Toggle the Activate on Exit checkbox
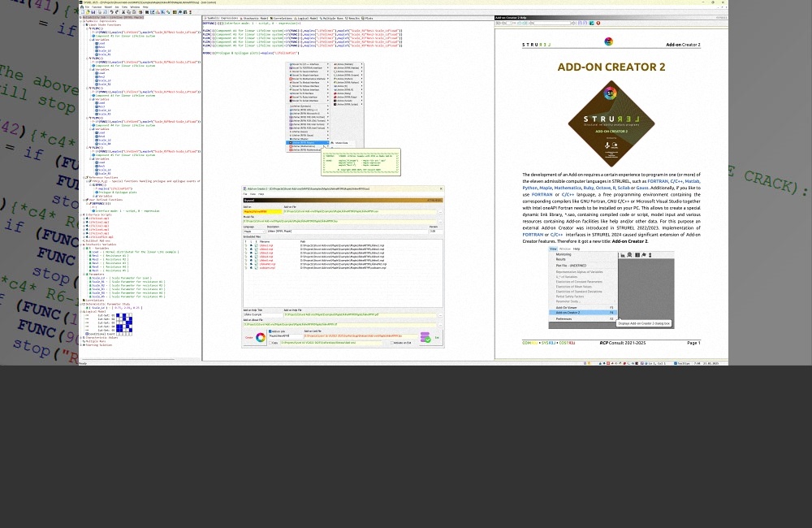Image resolution: width=812 pixels, height=528 pixels. click(392, 343)
